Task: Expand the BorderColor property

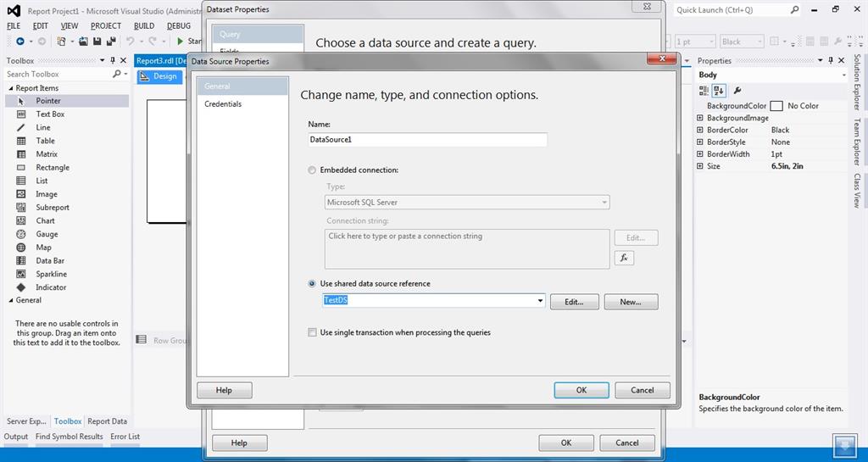Action: tap(699, 130)
